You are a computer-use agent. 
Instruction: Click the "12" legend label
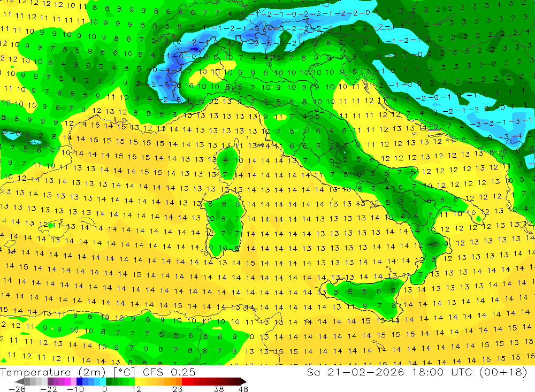tap(136, 389)
